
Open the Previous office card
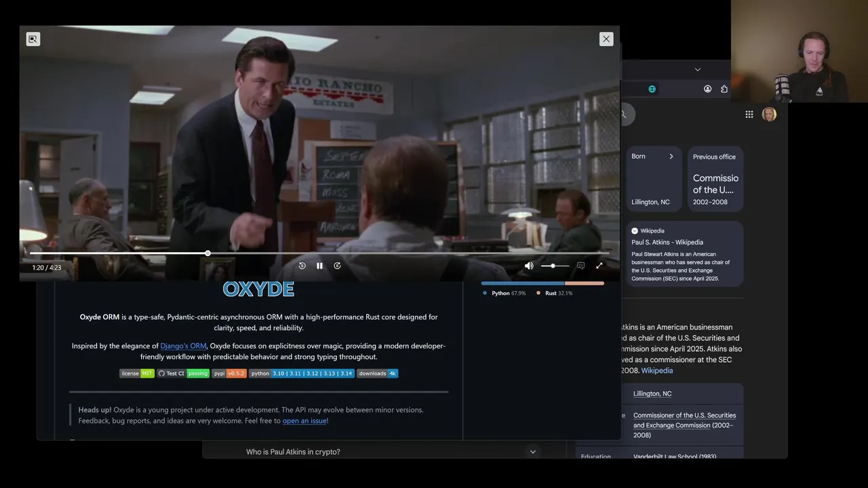[x=715, y=179]
